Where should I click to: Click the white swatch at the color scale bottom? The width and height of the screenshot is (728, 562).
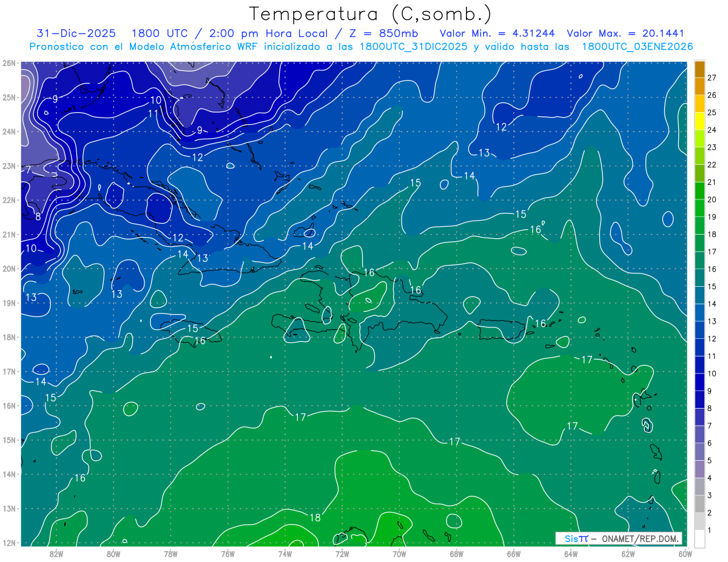click(x=699, y=538)
